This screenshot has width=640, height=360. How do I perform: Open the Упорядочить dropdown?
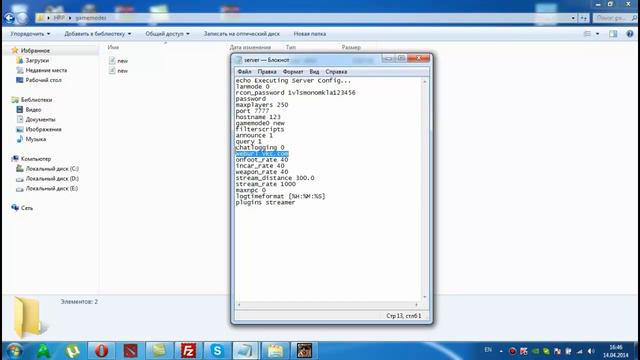30,34
